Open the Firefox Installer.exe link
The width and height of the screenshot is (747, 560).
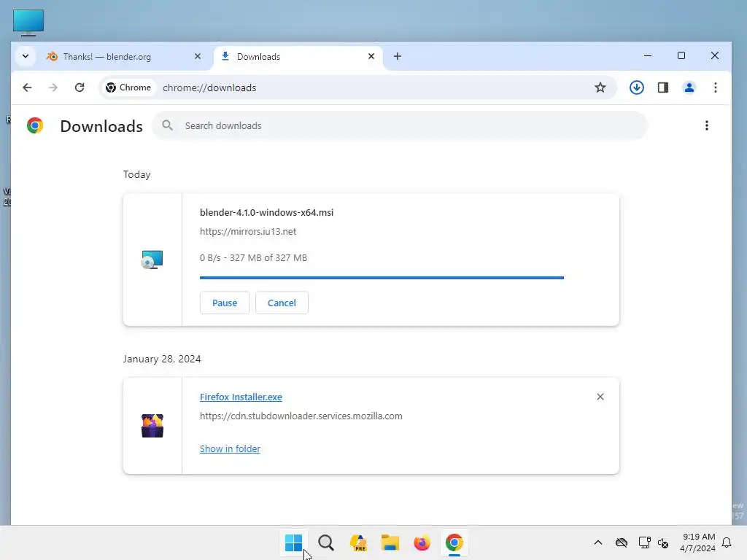click(x=241, y=397)
